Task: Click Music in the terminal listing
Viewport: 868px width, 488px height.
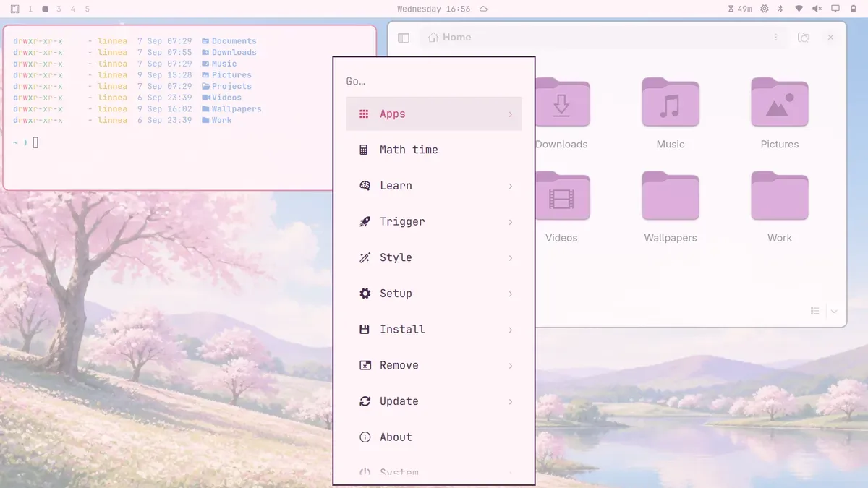Action: pos(224,64)
